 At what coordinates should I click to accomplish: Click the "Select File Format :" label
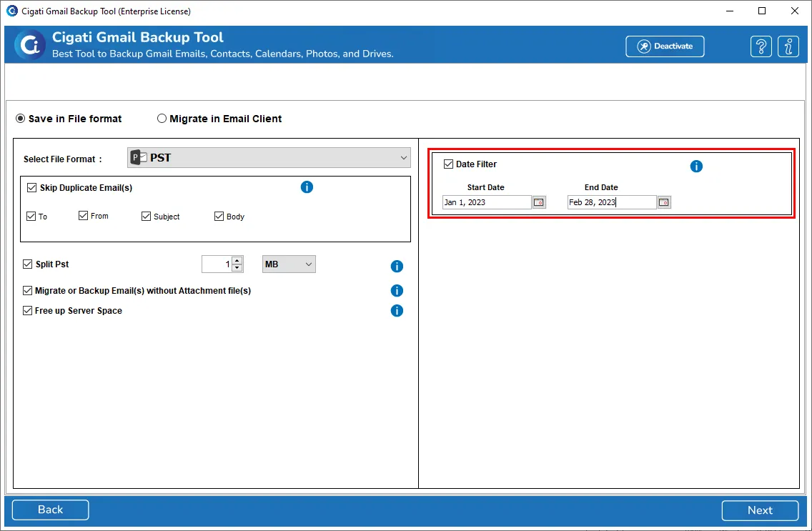click(63, 159)
